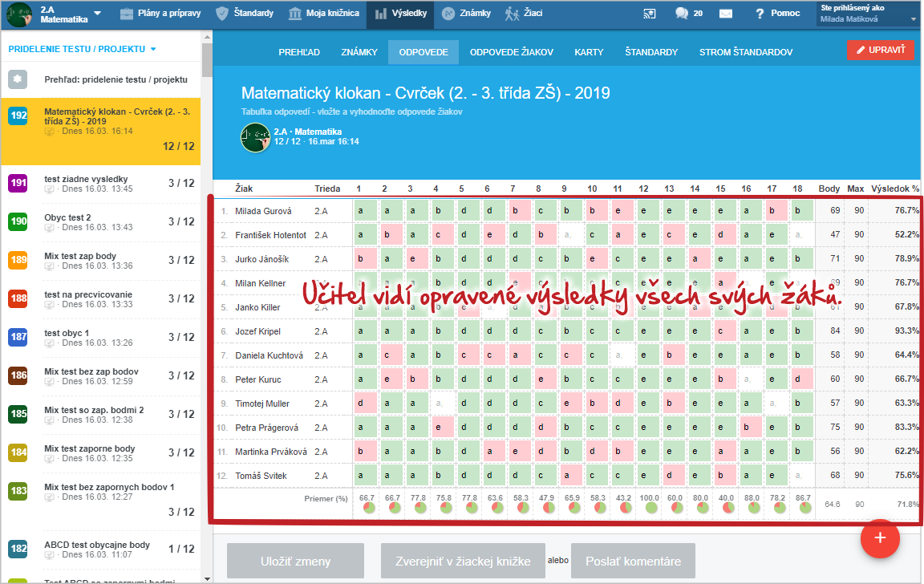Image resolution: width=924 pixels, height=584 pixels.
Task: Click the blue 187 badge test obyc 1
Action: [18, 337]
